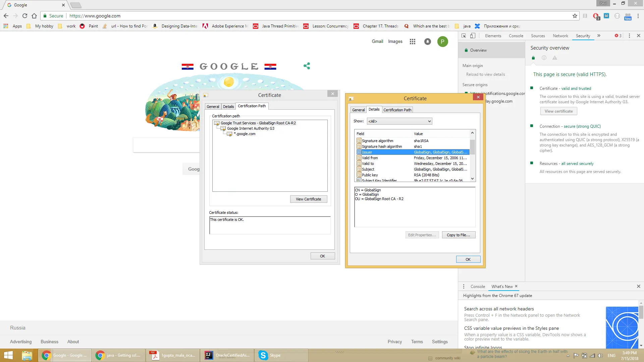
Task: Toggle the info circle filter in Security overview
Action: [544, 58]
